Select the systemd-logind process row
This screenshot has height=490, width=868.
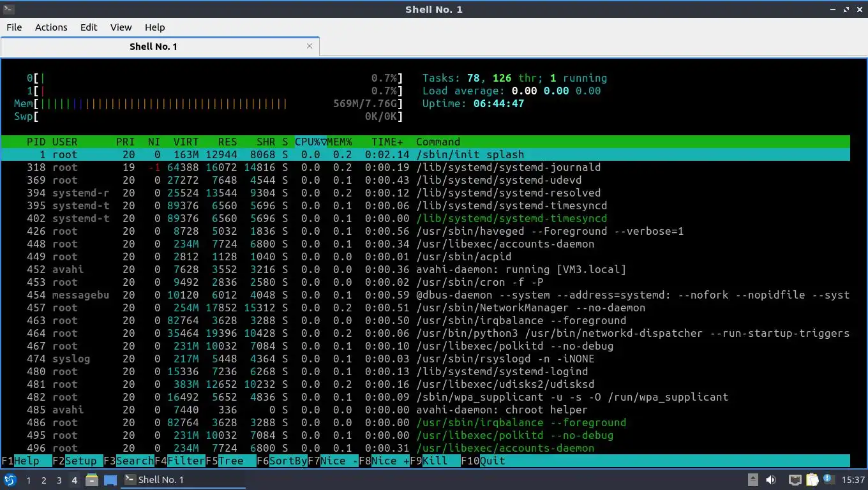[426, 371]
